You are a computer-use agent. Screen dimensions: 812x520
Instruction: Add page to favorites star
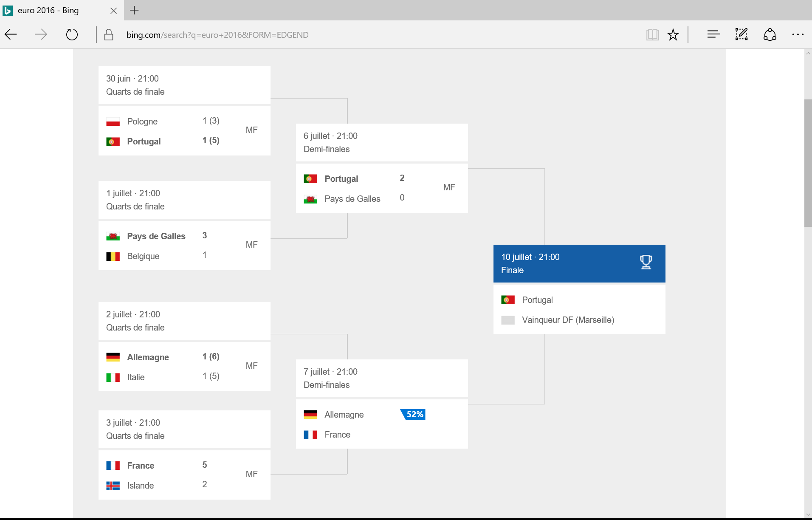673,34
